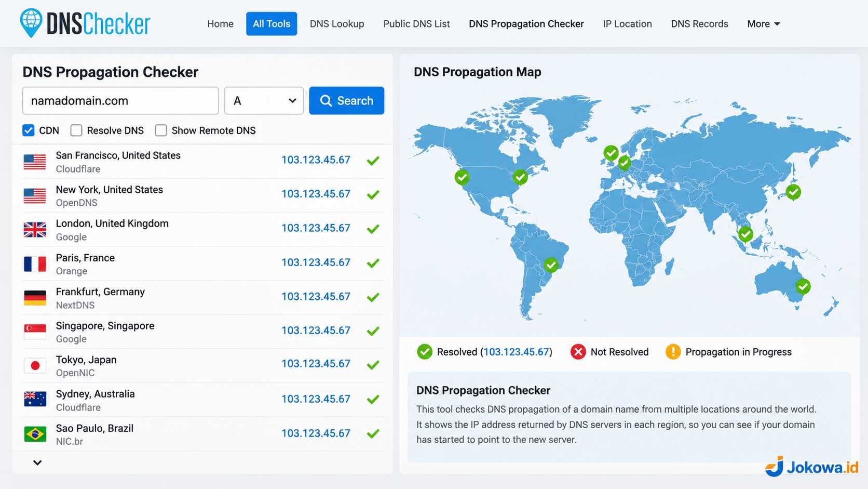This screenshot has height=489, width=868.
Task: Click the yellow Propagation in Progress icon
Action: (x=673, y=352)
